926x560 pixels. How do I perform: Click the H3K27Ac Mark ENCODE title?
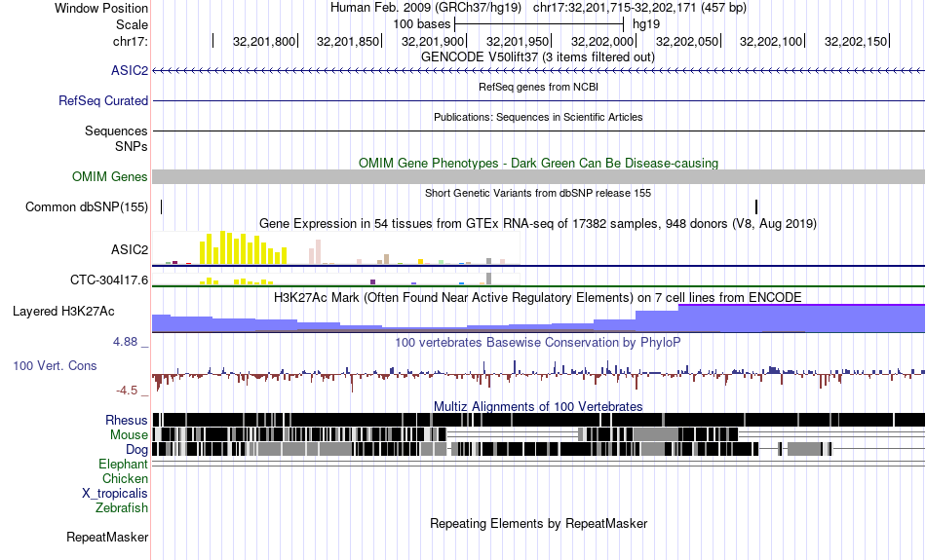538,297
